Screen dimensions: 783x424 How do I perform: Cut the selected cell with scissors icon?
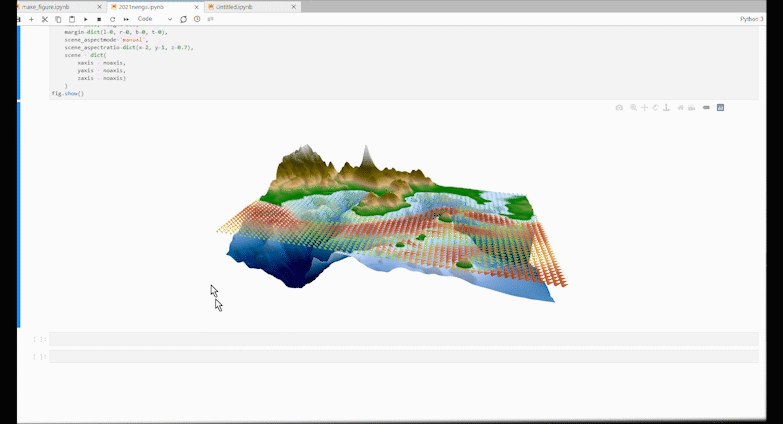click(x=45, y=19)
